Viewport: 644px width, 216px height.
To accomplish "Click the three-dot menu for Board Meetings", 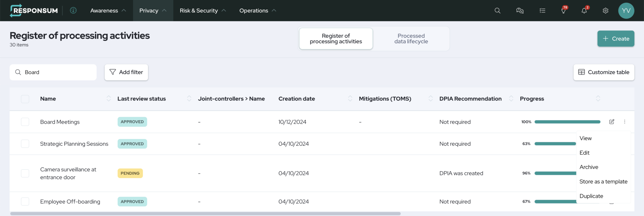I will point(625,122).
